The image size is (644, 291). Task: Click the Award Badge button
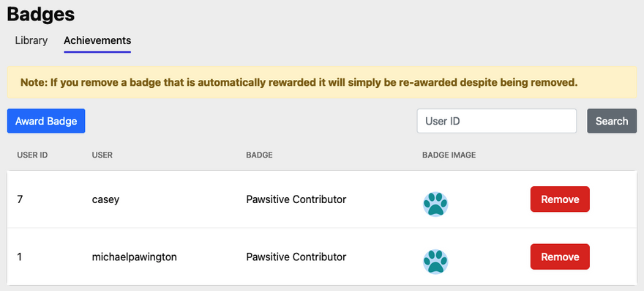tap(46, 121)
